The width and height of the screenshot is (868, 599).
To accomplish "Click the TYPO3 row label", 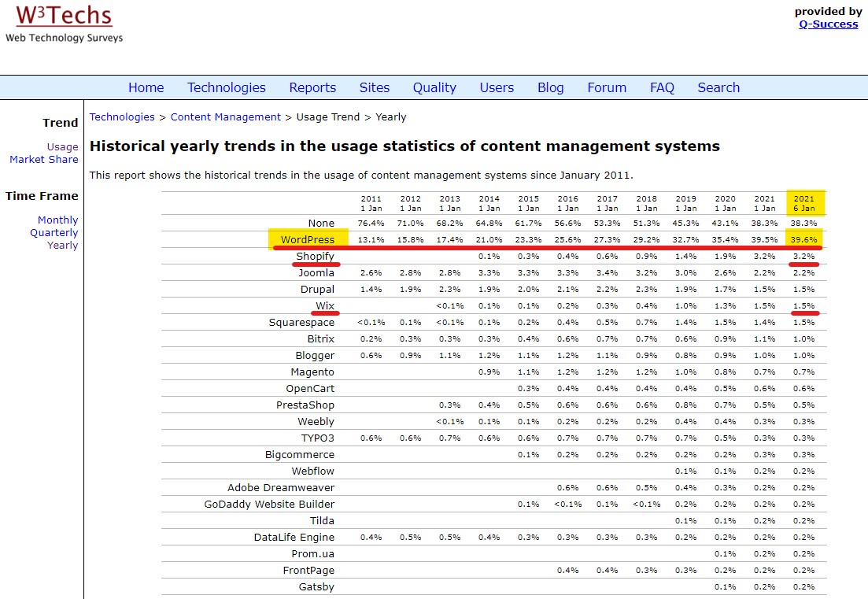I will pos(318,438).
